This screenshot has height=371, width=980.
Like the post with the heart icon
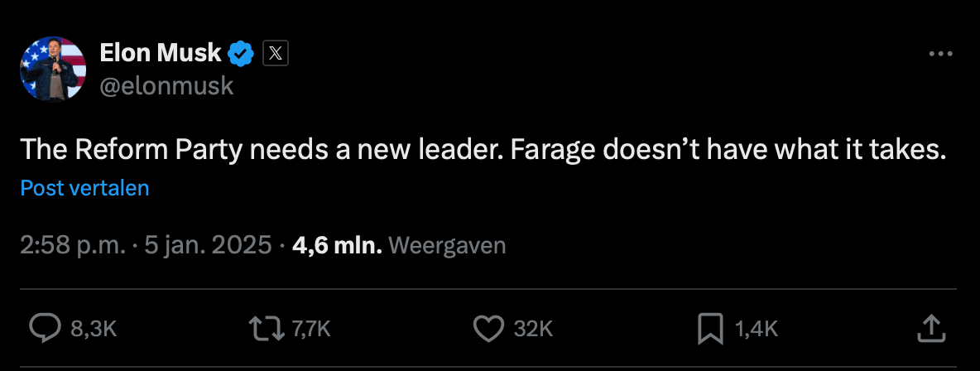tap(488, 328)
